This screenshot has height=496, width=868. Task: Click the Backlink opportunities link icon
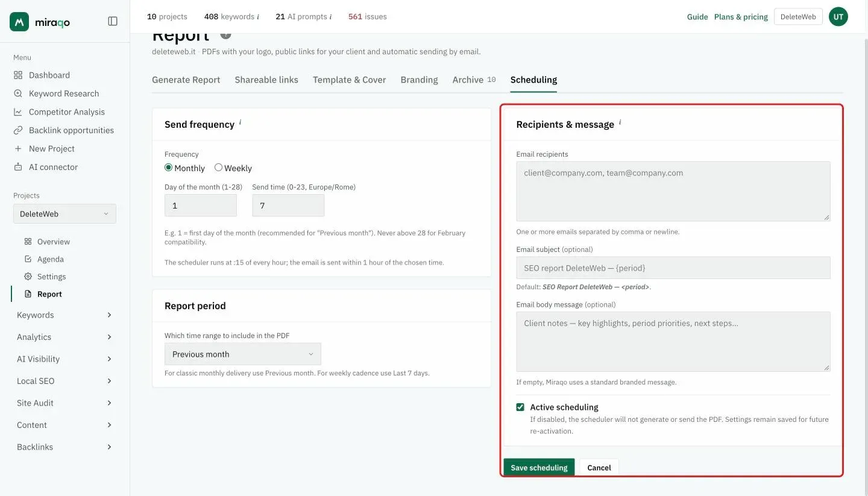[18, 130]
